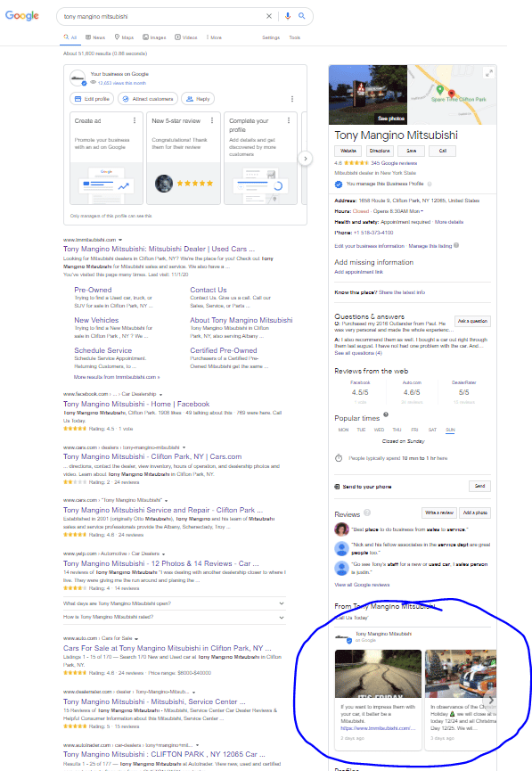Select SUN in Popular times

[x=450, y=430]
